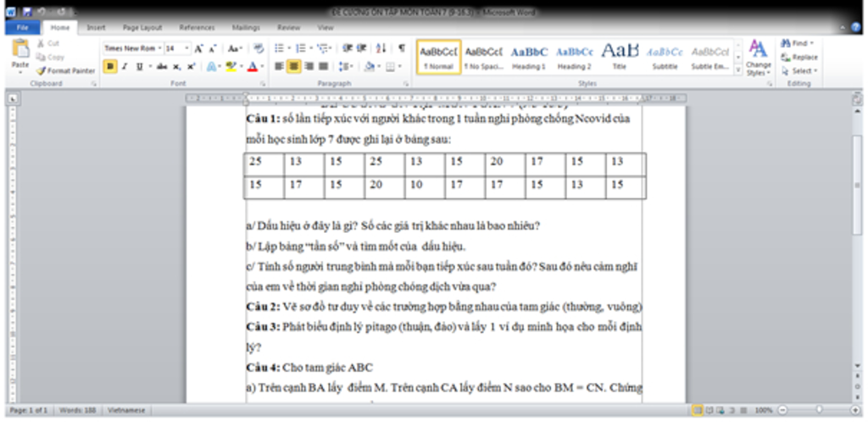This screenshot has width=868, height=422.
Task: Click the Replace command
Action: 798,57
